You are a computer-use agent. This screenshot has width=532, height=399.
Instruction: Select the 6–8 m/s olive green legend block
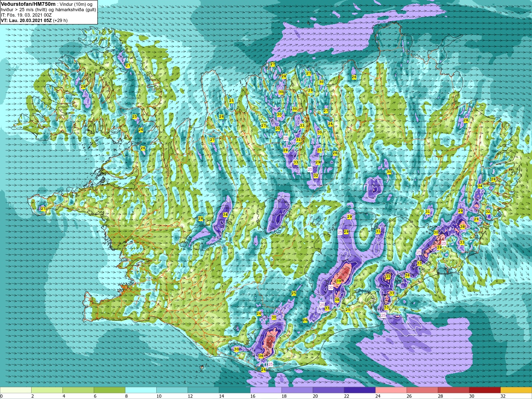click(x=110, y=390)
